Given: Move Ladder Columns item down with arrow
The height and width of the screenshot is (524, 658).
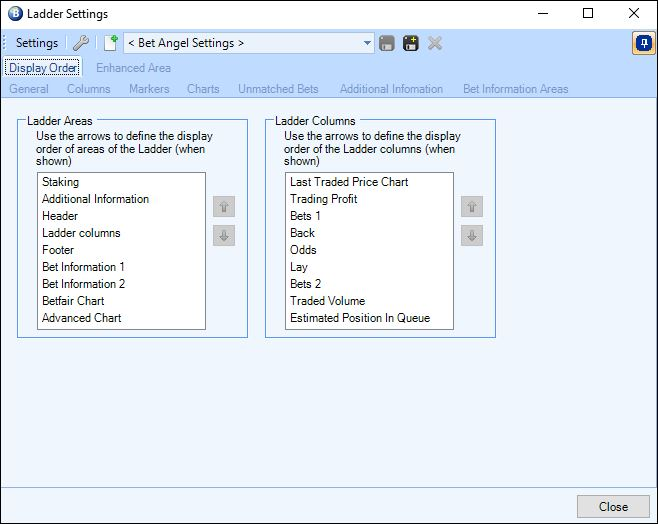Looking at the screenshot, I should [x=472, y=236].
